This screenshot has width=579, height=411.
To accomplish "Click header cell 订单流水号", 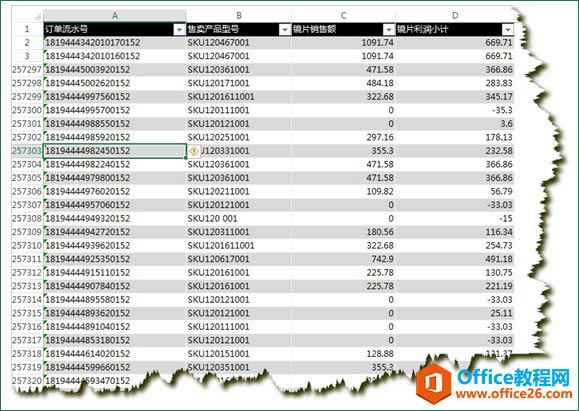I will point(115,29).
